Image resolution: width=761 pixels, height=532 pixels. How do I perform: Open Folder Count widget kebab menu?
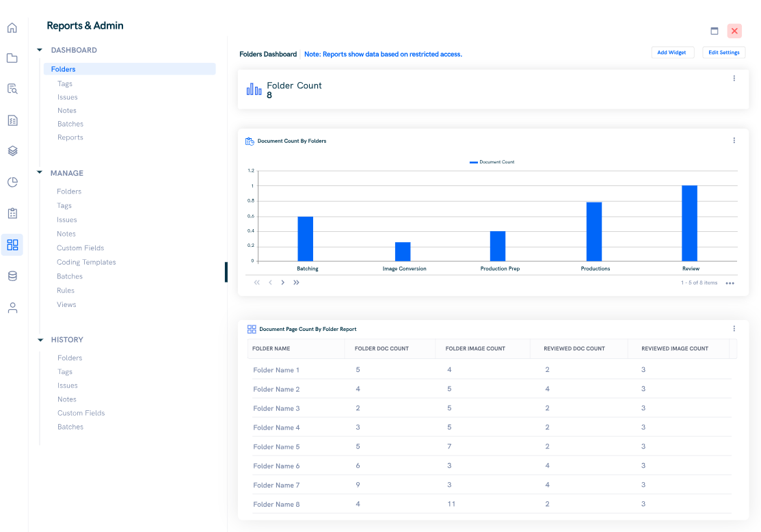pos(734,78)
